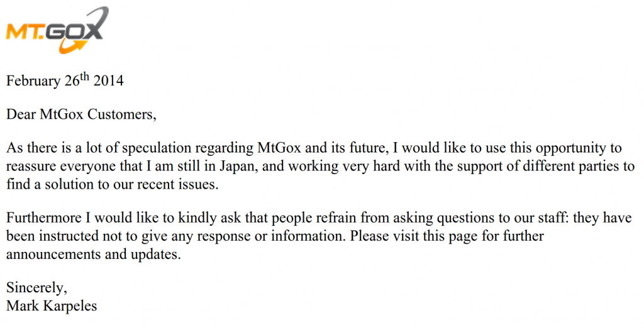The image size is (644, 325).
Task: Click the date February 26th 2014
Action: click(65, 80)
